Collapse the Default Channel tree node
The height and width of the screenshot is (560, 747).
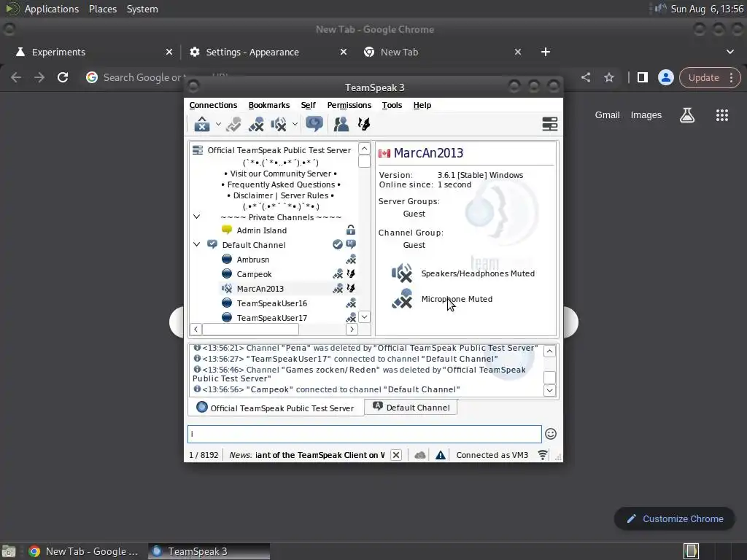[x=197, y=244]
